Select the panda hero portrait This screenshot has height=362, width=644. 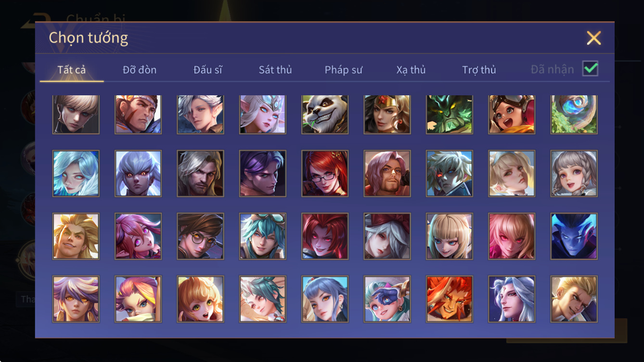point(325,115)
